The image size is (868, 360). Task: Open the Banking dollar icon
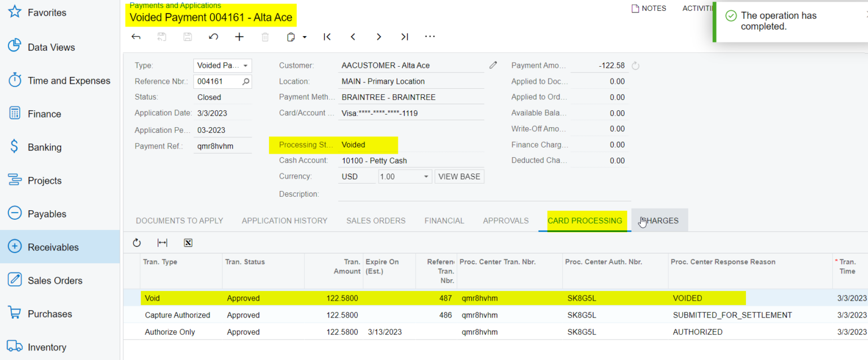[15, 146]
